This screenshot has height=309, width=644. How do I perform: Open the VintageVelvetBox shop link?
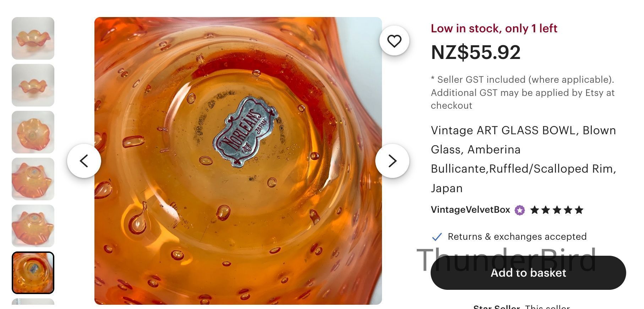click(470, 210)
